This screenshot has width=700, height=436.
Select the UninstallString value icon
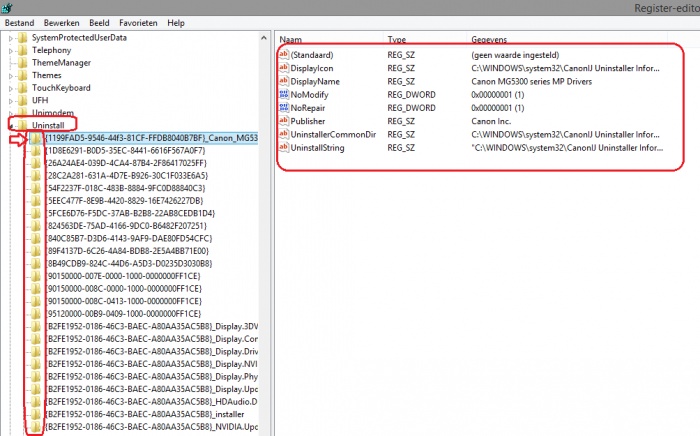click(282, 147)
